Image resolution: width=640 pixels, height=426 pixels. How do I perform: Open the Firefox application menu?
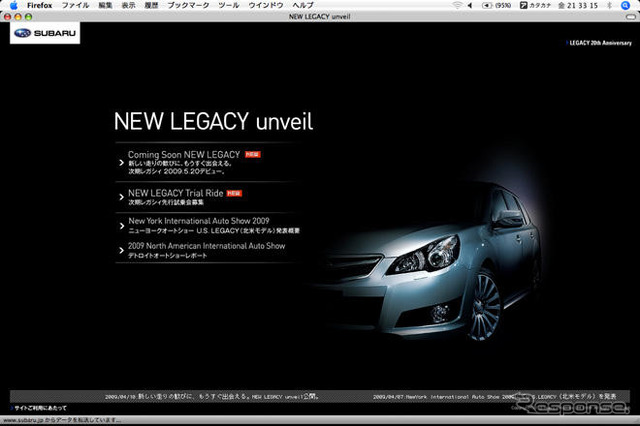point(40,5)
